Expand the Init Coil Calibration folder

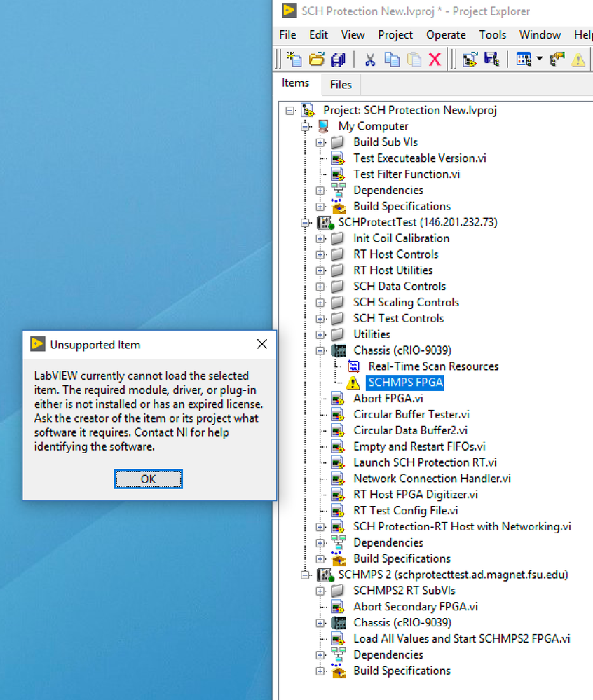coord(320,238)
